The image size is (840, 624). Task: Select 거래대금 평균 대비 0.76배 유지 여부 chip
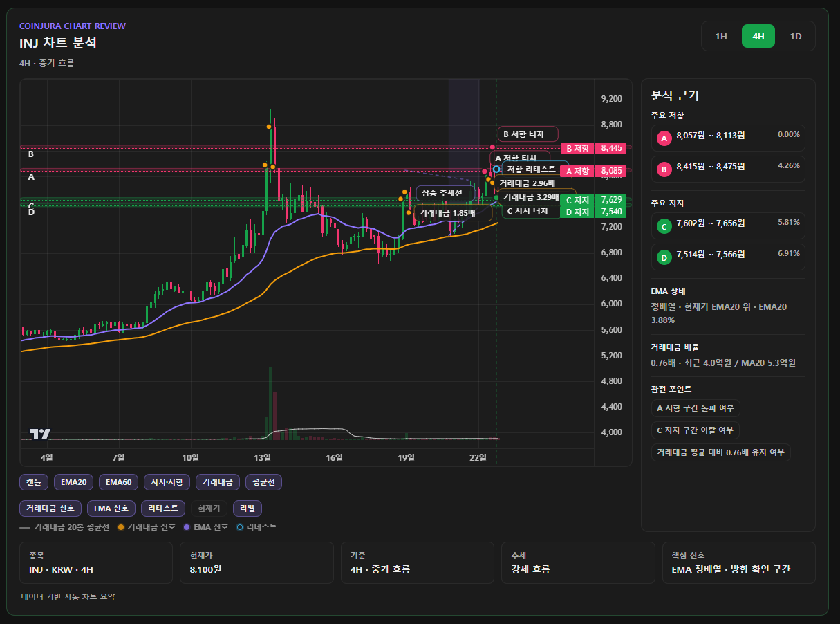click(720, 452)
